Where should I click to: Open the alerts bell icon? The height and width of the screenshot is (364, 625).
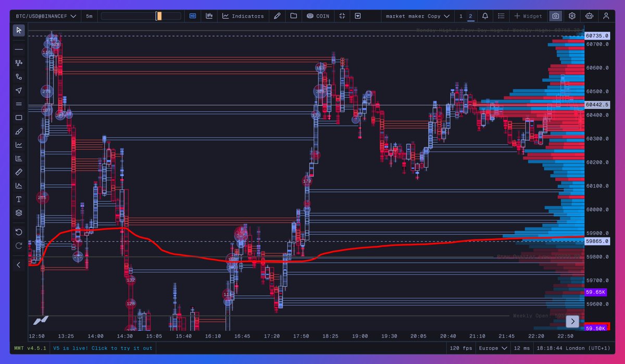tap(485, 16)
